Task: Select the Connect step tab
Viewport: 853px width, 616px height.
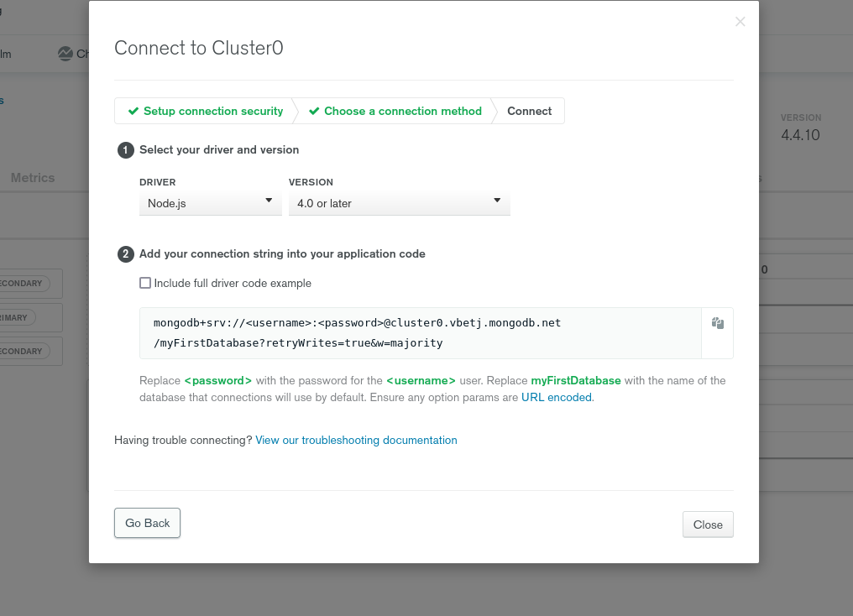Action: tap(529, 111)
